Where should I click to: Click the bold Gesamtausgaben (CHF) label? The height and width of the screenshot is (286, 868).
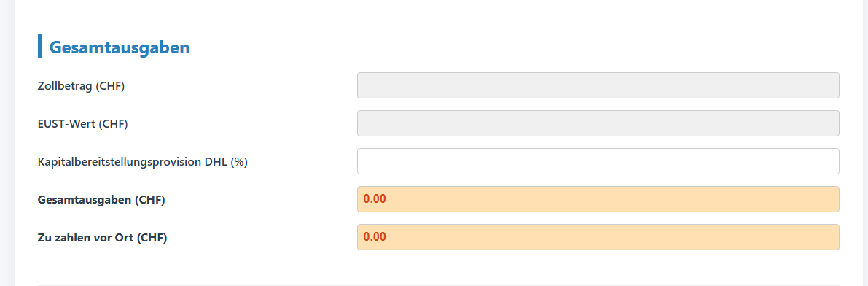[101, 200]
